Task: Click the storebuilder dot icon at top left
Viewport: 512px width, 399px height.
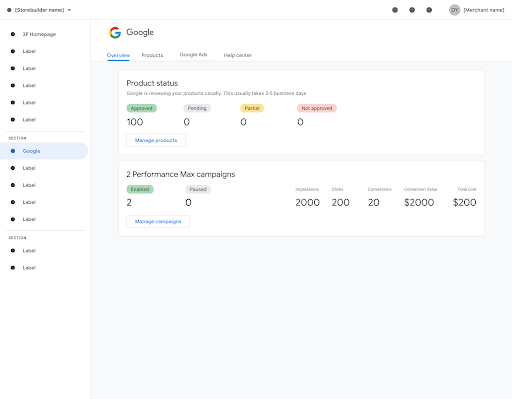Action: pyautogui.click(x=9, y=10)
